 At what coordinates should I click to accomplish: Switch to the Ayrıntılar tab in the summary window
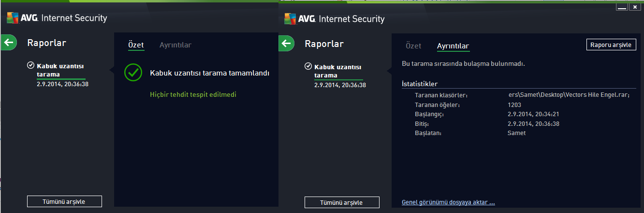coord(176,45)
